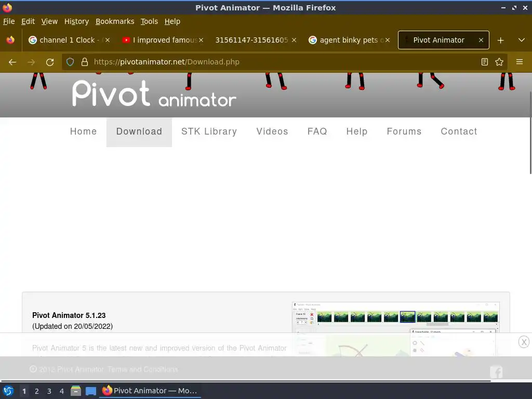Screen dimensions: 532x399
Task: Switch to workspace 2
Action: tap(37, 391)
